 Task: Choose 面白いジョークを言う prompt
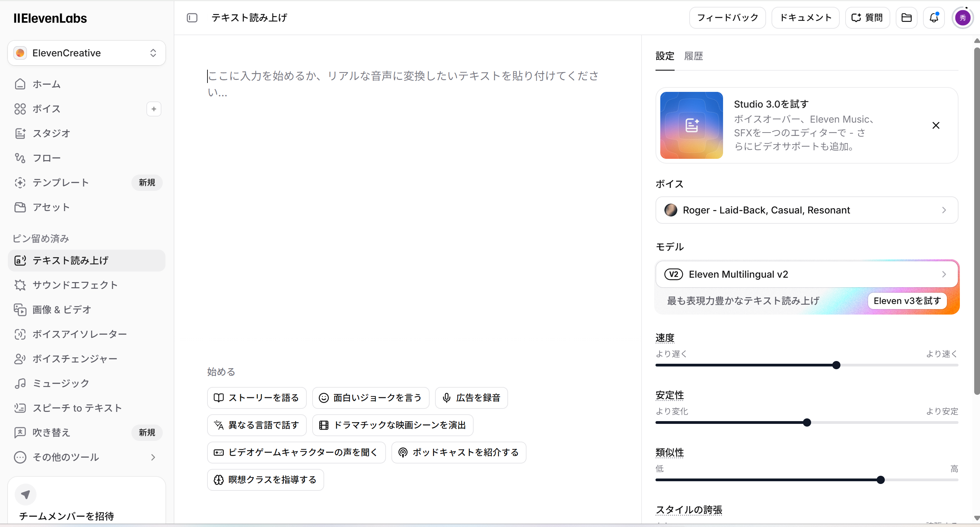pyautogui.click(x=371, y=398)
